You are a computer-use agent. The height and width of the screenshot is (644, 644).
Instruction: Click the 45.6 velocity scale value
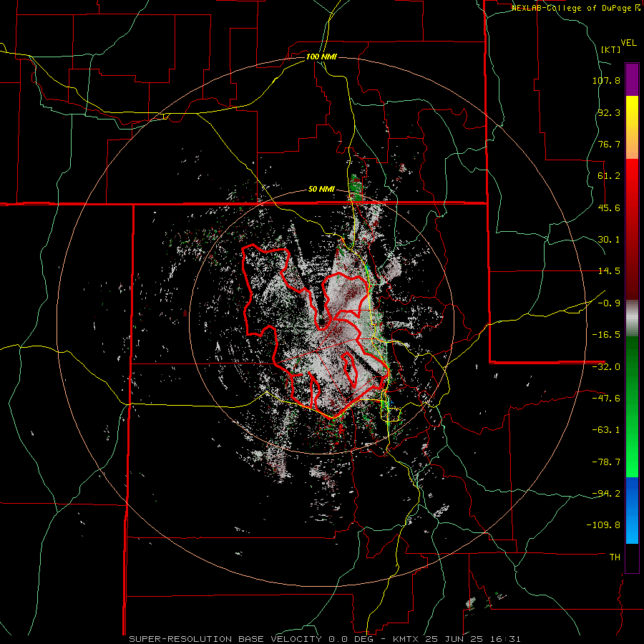(609, 208)
